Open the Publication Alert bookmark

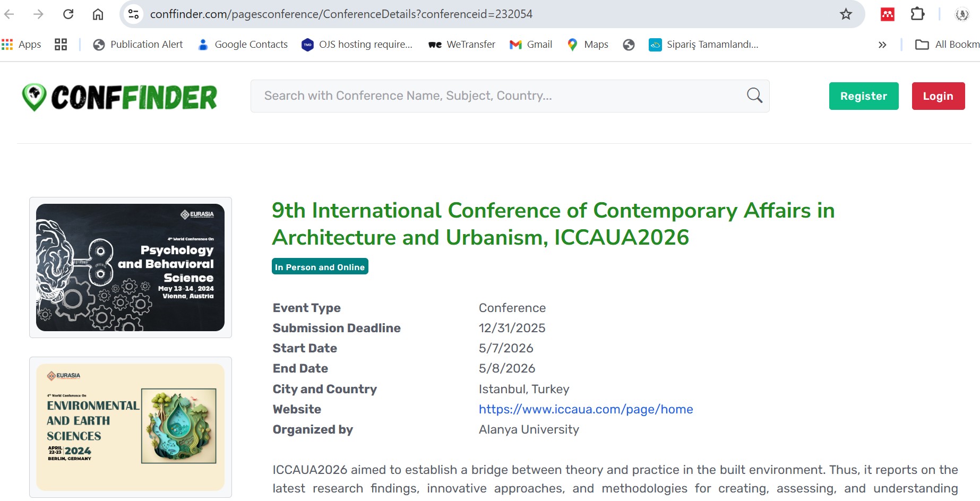point(137,45)
